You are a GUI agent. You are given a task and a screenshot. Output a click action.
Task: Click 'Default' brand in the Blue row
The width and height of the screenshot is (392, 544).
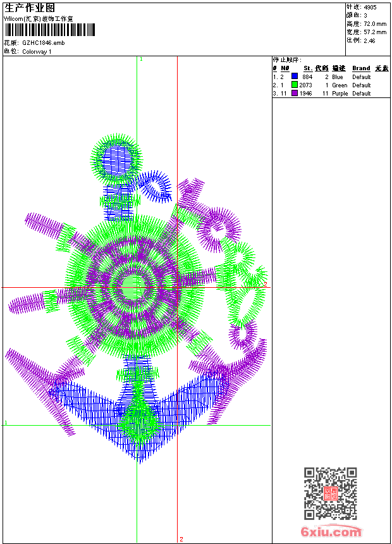coord(362,77)
